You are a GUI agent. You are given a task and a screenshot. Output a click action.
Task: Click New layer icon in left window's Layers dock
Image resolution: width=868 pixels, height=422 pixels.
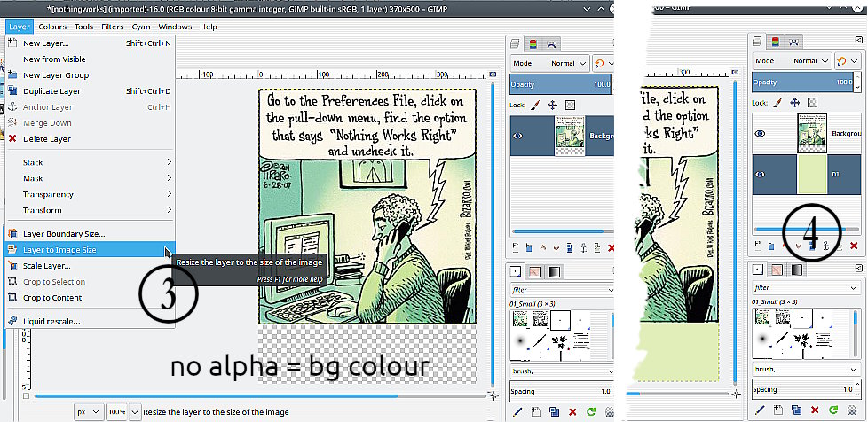pyautogui.click(x=515, y=247)
